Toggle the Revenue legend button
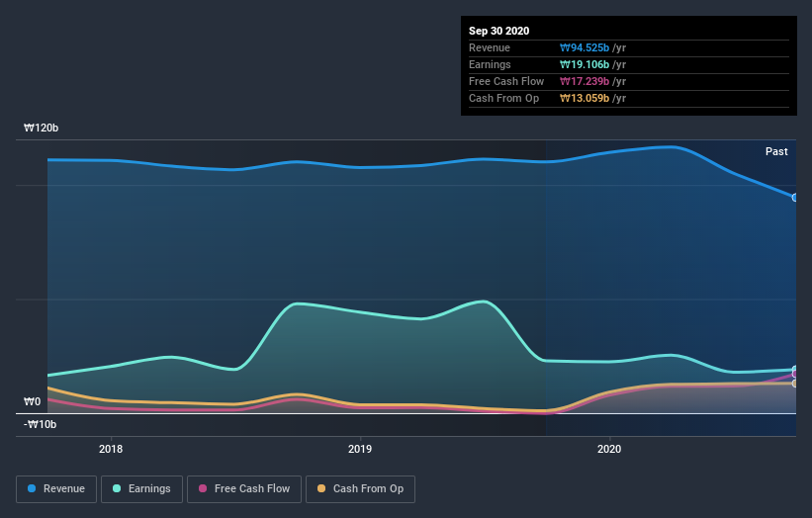This screenshot has width=812, height=518. tap(56, 489)
